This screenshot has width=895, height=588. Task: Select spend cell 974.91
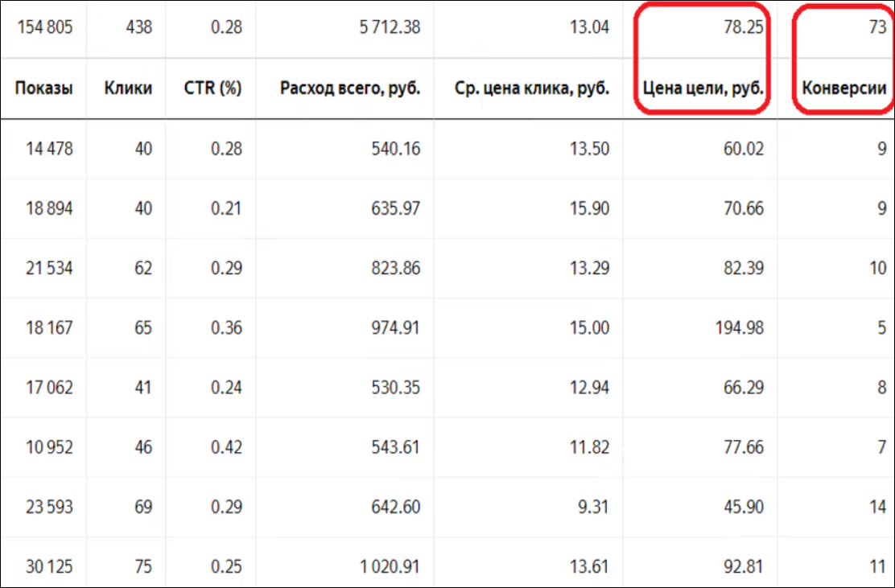tap(395, 328)
